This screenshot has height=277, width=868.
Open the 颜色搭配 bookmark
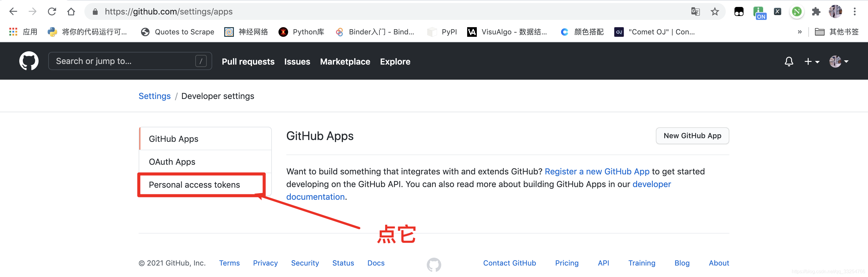point(582,32)
